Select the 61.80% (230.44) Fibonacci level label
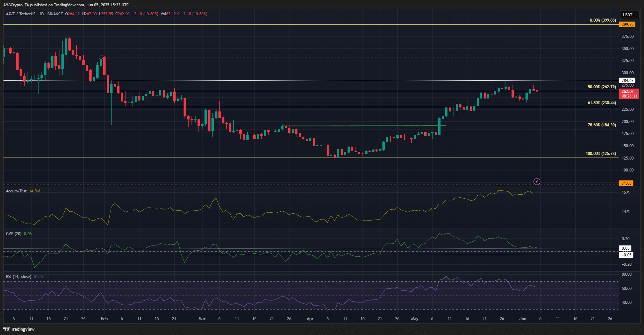The width and height of the screenshot is (644, 335). coord(602,103)
